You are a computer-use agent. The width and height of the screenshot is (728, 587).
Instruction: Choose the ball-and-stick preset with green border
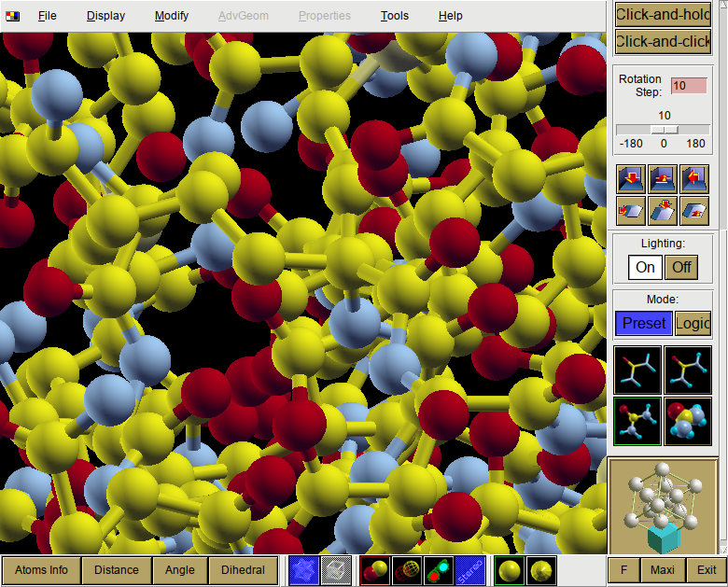coord(637,421)
